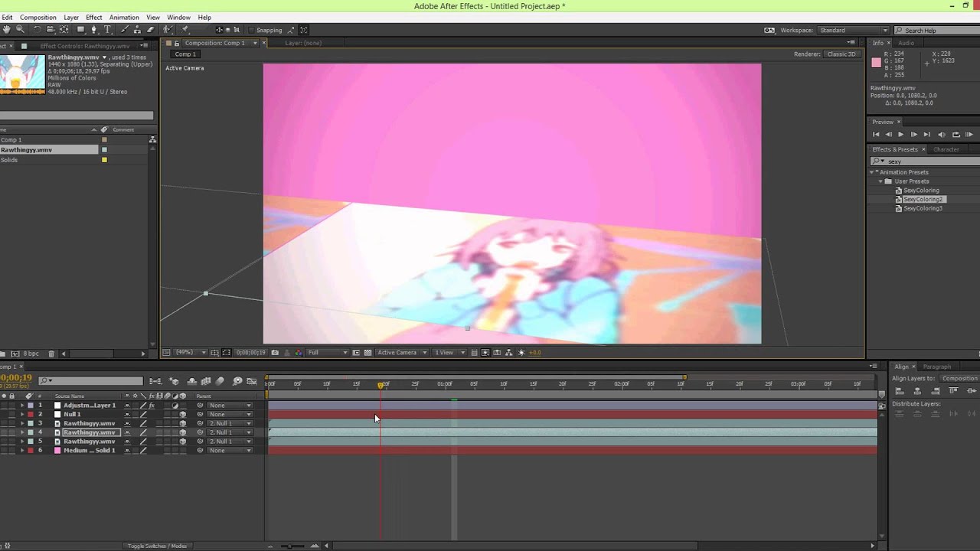Open parent dropdown for layer 3 Rawthingyy.wmv
The width and height of the screenshot is (980, 551).
(229, 423)
